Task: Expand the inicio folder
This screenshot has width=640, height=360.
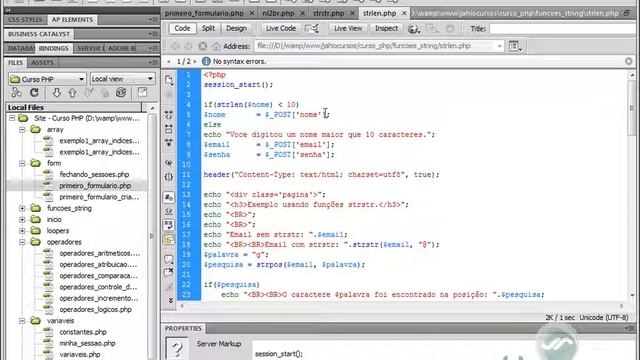Action: pyautogui.click(x=22, y=220)
